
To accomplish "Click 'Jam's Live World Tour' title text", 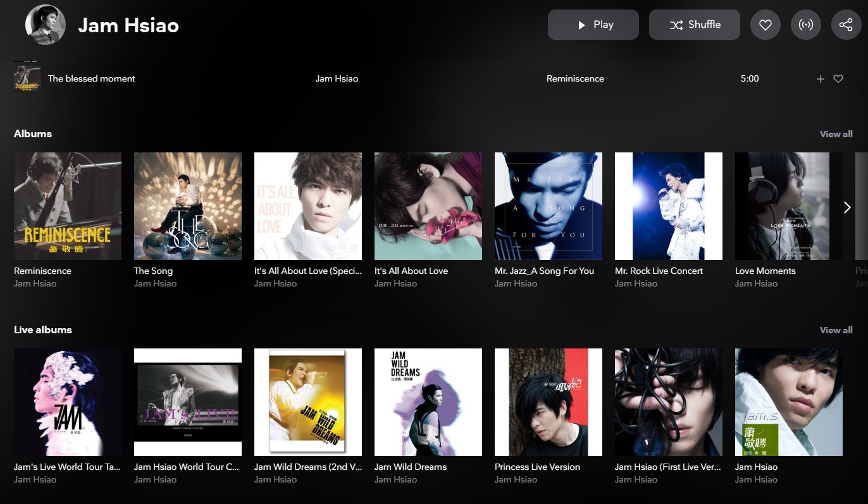I will [x=67, y=467].
